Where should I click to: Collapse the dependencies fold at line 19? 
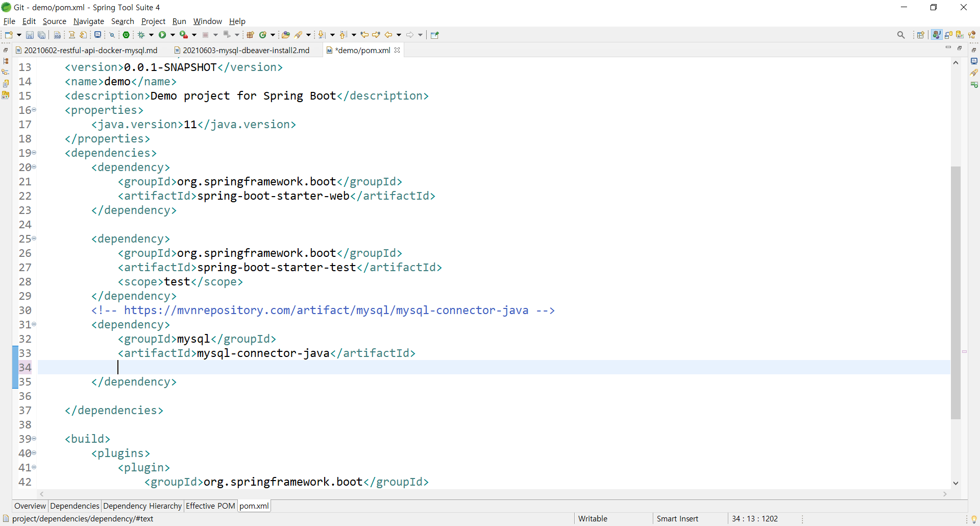pos(34,153)
